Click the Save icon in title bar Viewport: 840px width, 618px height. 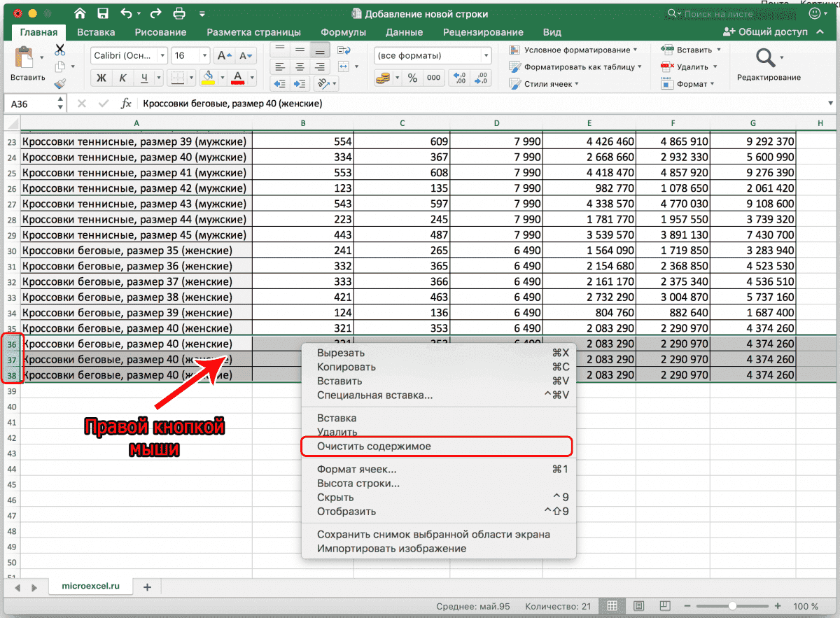click(x=103, y=13)
